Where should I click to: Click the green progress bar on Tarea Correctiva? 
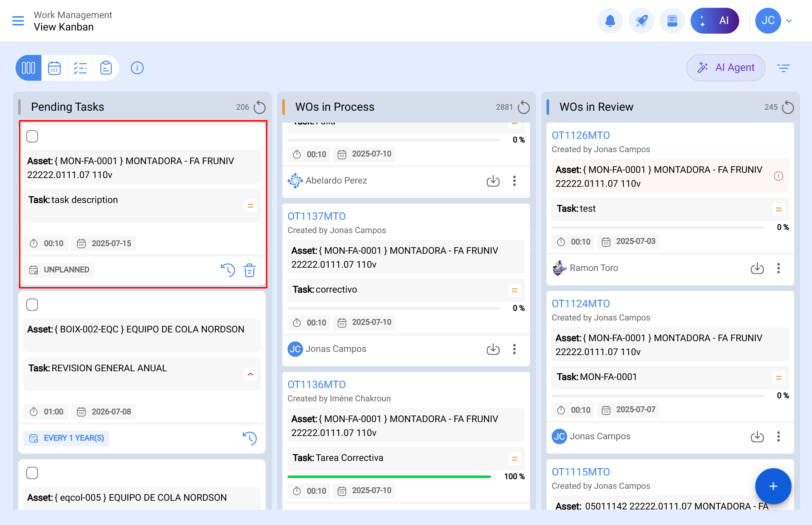click(389, 476)
